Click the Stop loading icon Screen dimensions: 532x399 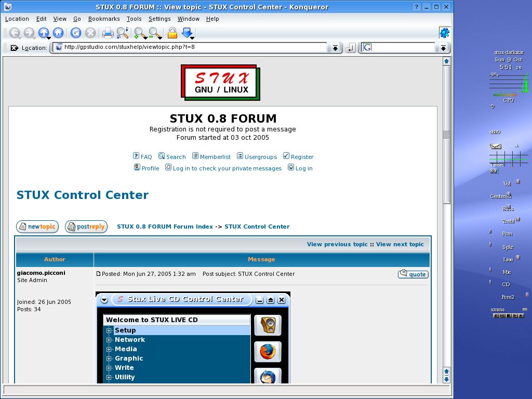pos(90,33)
